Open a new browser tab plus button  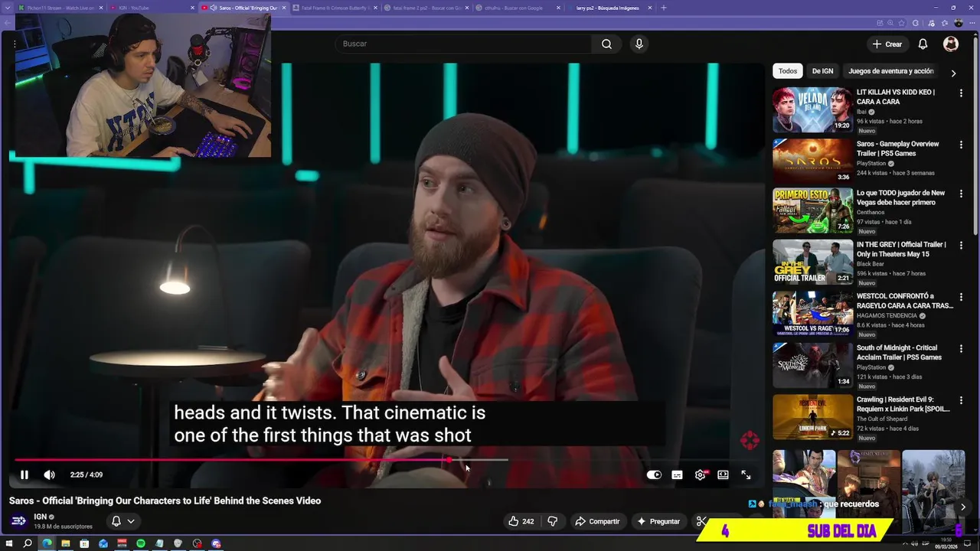tap(664, 8)
